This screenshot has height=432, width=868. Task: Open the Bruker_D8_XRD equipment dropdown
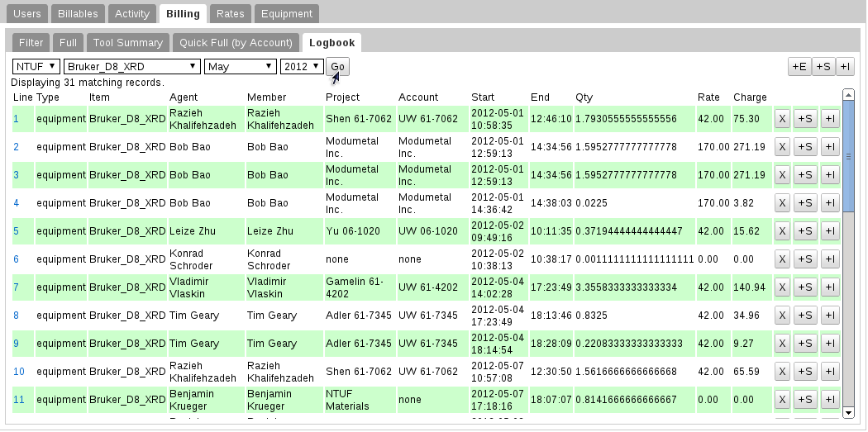tap(132, 66)
